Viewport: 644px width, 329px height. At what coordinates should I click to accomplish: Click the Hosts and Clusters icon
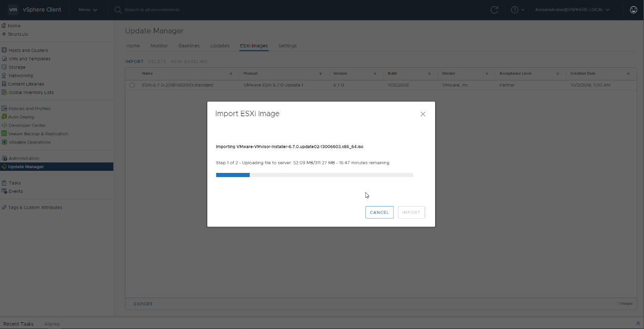pyautogui.click(x=4, y=50)
